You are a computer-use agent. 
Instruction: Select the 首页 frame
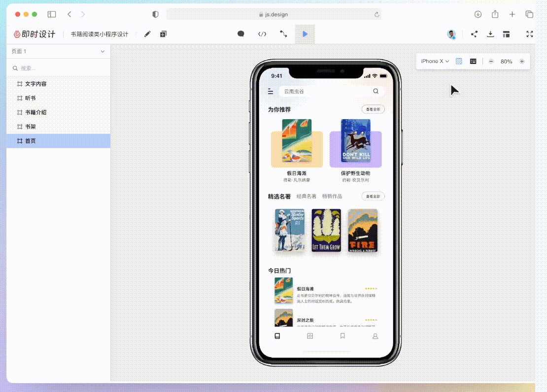click(x=58, y=141)
